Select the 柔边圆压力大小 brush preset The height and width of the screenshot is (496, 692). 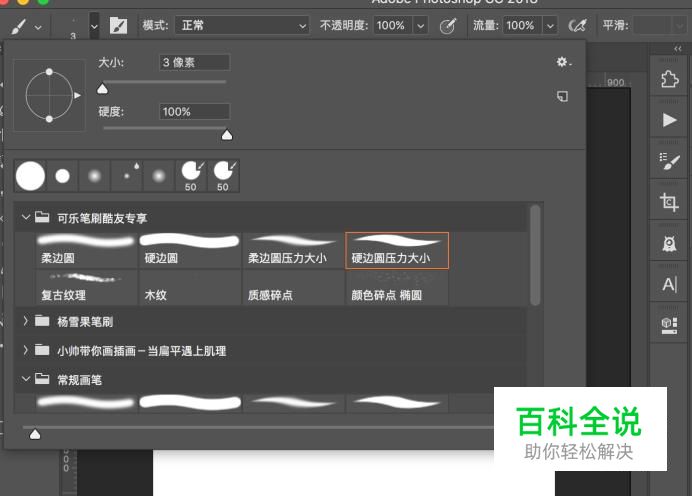[293, 250]
